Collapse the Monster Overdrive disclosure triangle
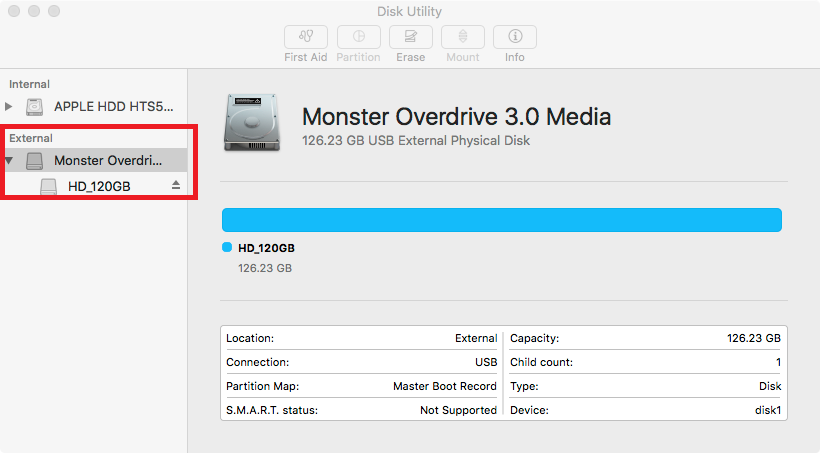Screen dimensions: 820x453 click(x=10, y=160)
